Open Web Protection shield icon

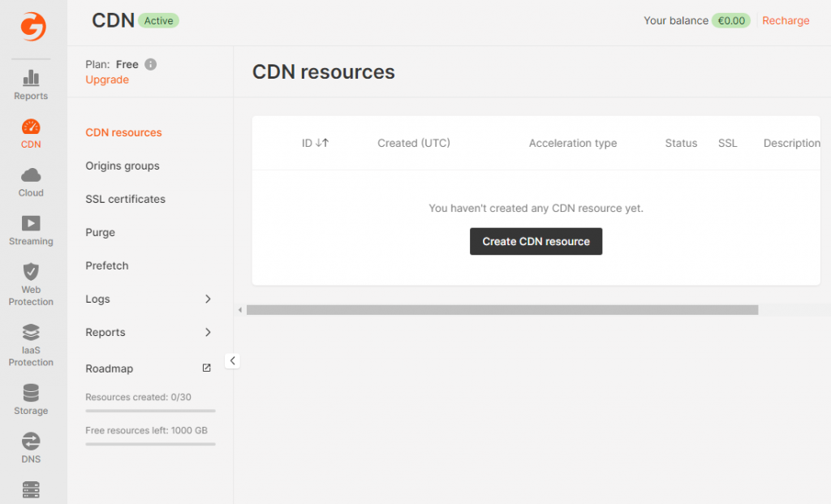31,271
